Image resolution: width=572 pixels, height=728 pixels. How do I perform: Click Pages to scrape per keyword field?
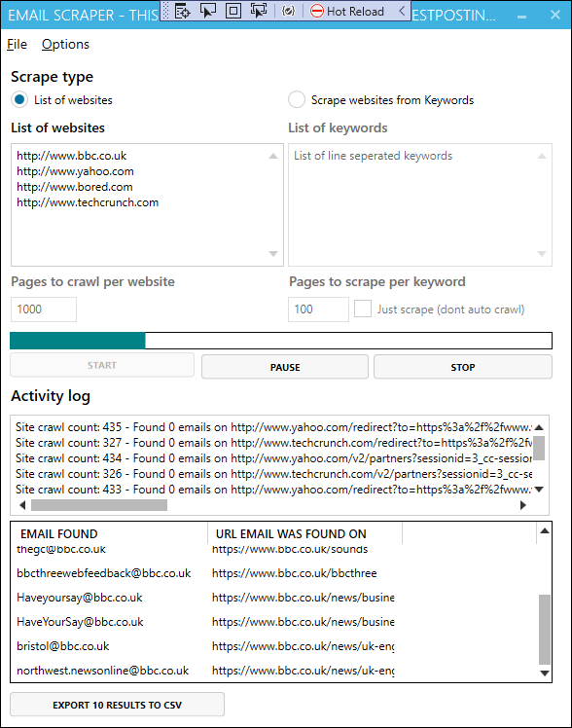[318, 309]
